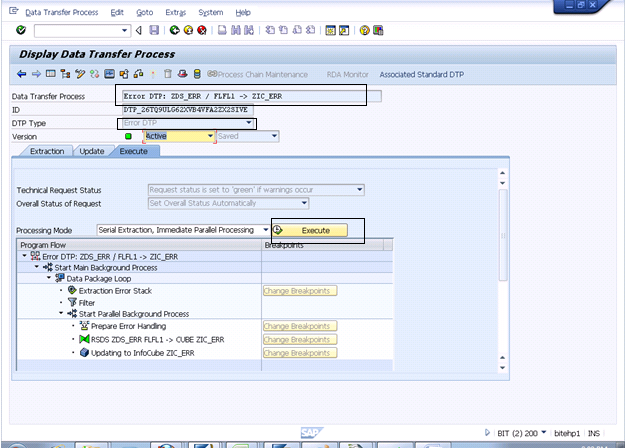Open the DTP Type dropdown
Viewport: 627px width, 448px height.
[249, 123]
